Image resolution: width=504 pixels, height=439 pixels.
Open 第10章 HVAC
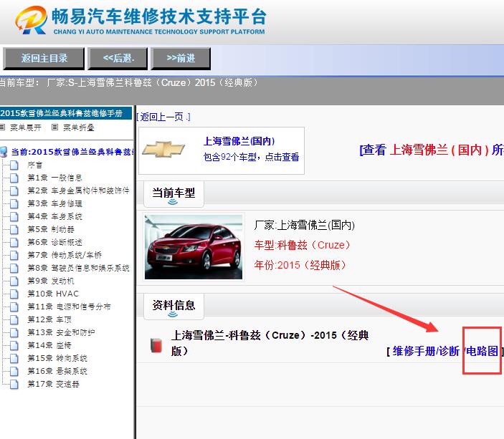tap(53, 294)
